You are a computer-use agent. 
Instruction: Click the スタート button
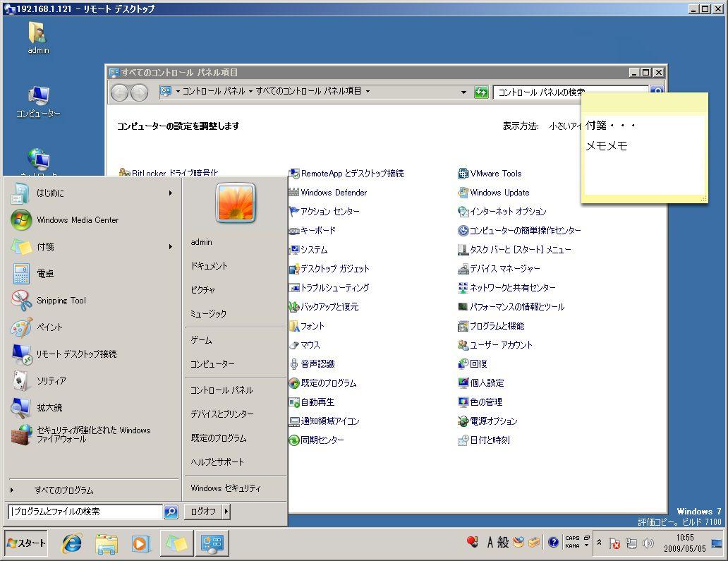point(26,543)
